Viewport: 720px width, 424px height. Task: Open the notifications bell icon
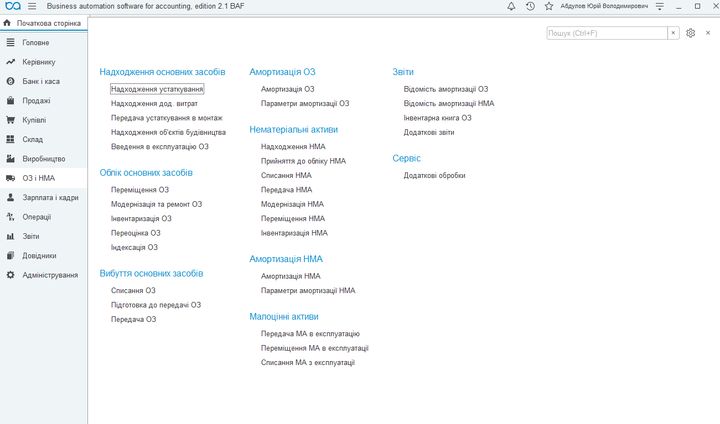(511, 6)
